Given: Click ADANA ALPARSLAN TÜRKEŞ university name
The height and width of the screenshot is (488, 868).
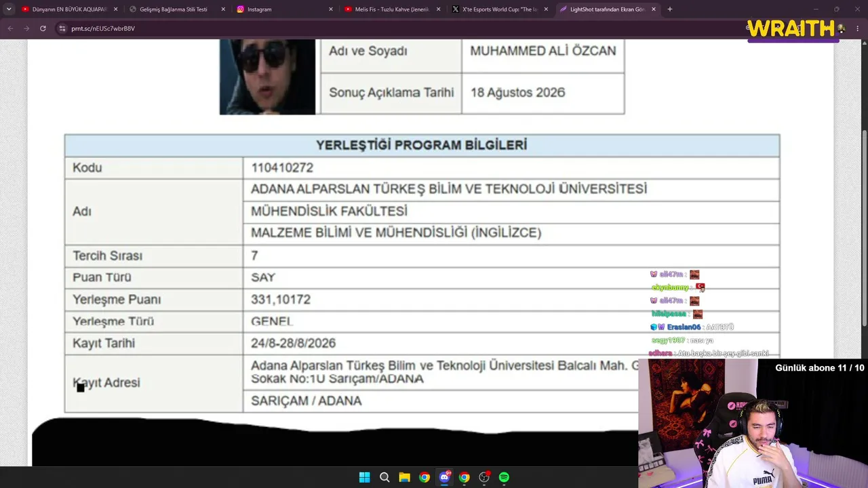Looking at the screenshot, I should [x=449, y=189].
